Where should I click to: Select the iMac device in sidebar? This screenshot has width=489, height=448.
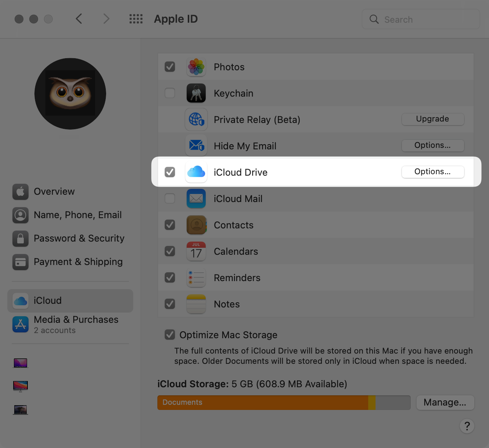[20, 386]
